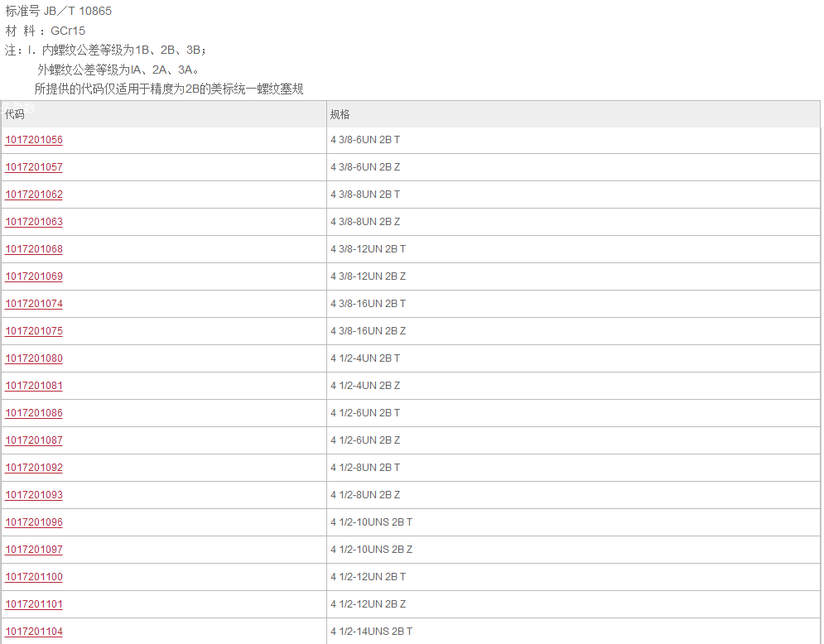The width and height of the screenshot is (824, 644).
Task: Open code 1017201104 link
Action: pos(34,632)
